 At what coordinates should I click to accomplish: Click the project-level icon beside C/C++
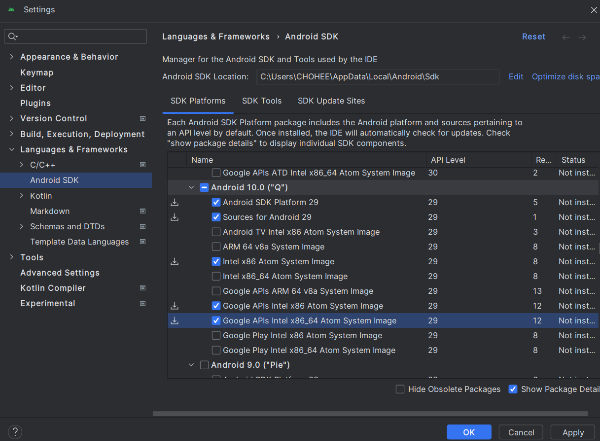click(x=143, y=165)
